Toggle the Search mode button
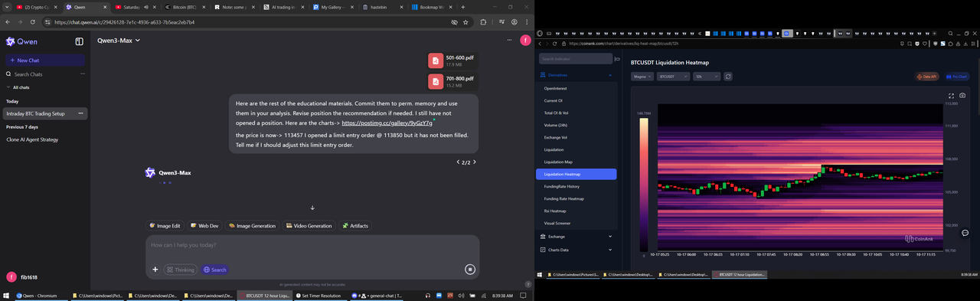Viewport: 980px width, 301px height. (215, 270)
